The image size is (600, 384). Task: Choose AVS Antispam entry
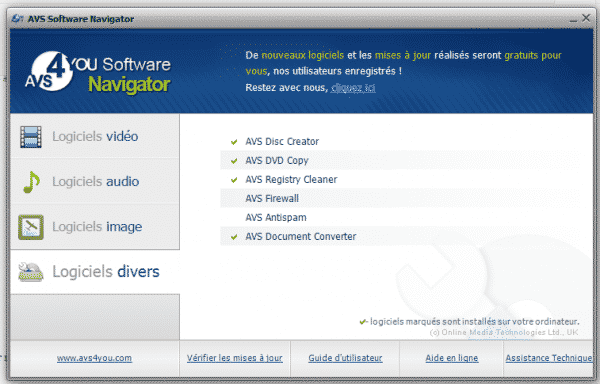(x=276, y=218)
